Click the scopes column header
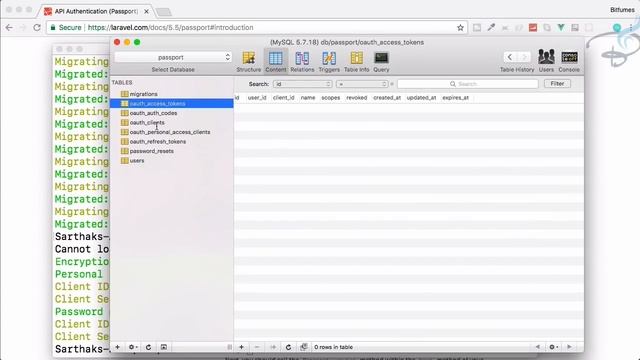 pos(331,98)
